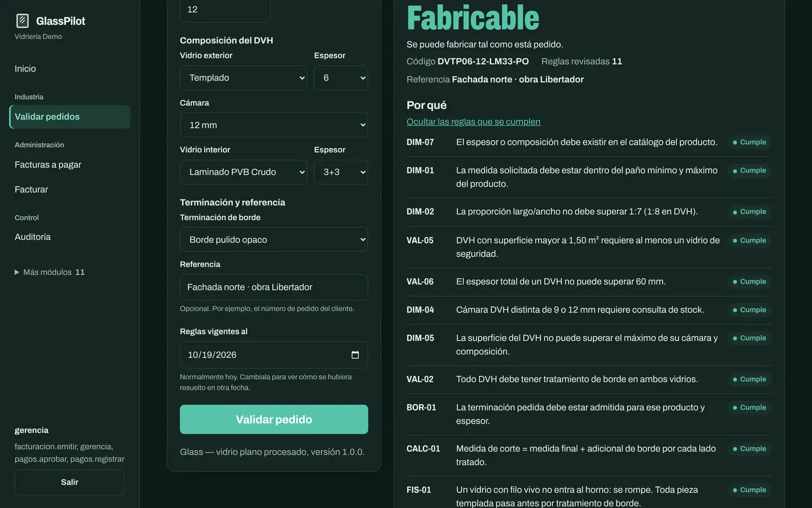Click the Cumple badge for DIM-07
The width and height of the screenshot is (812, 508).
coord(749,142)
